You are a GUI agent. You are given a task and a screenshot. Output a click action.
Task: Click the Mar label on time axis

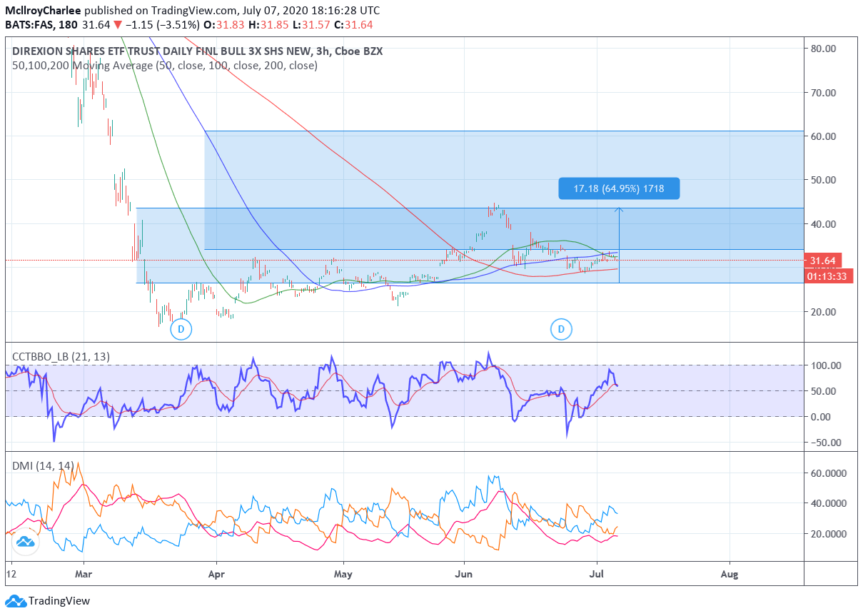coord(84,574)
